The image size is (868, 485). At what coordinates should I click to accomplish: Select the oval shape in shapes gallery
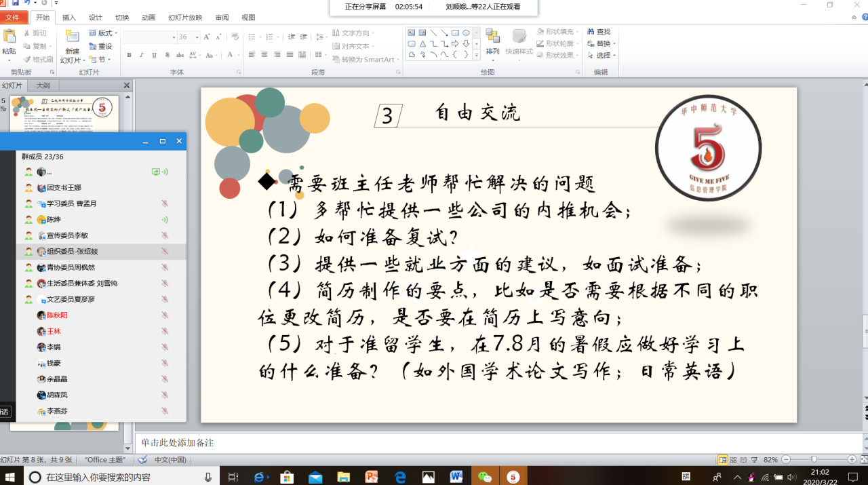pyautogui.click(x=467, y=33)
